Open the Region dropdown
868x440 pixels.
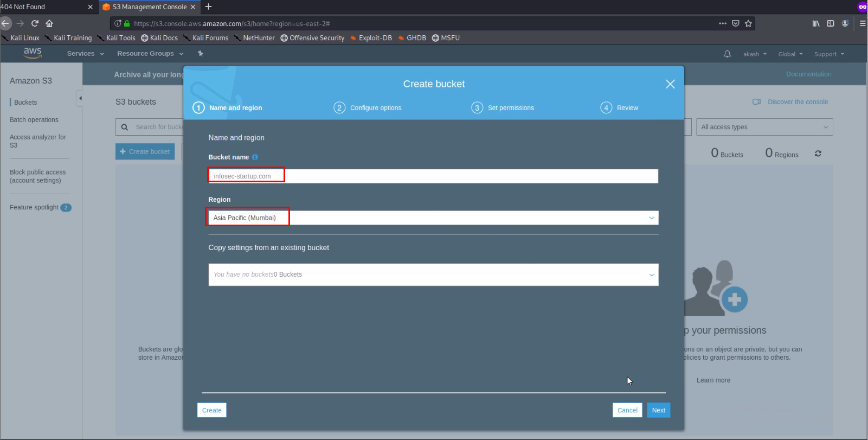[433, 218]
